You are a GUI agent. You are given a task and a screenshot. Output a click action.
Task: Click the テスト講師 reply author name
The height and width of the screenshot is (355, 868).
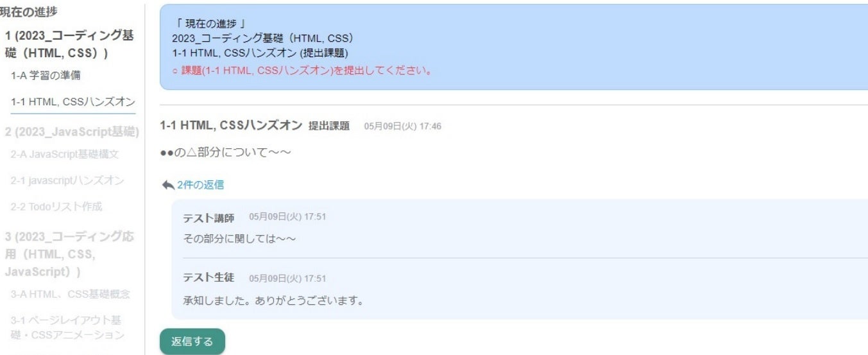coord(209,217)
